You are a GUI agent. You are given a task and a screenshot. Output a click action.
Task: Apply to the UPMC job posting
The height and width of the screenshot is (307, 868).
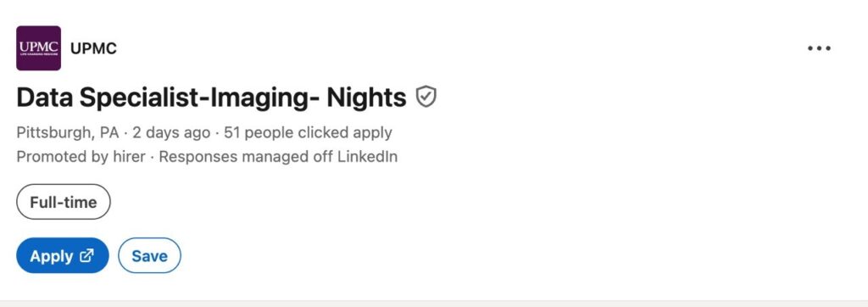point(63,255)
